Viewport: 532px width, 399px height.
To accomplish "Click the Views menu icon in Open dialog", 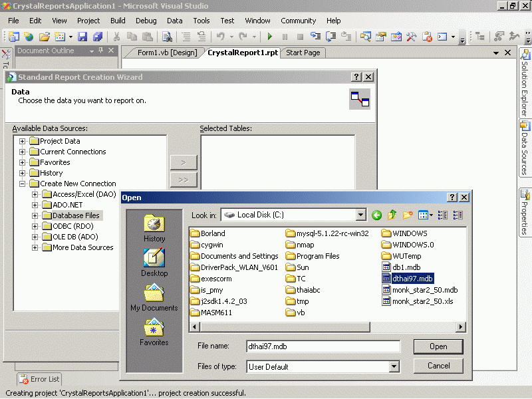I will 426,215.
